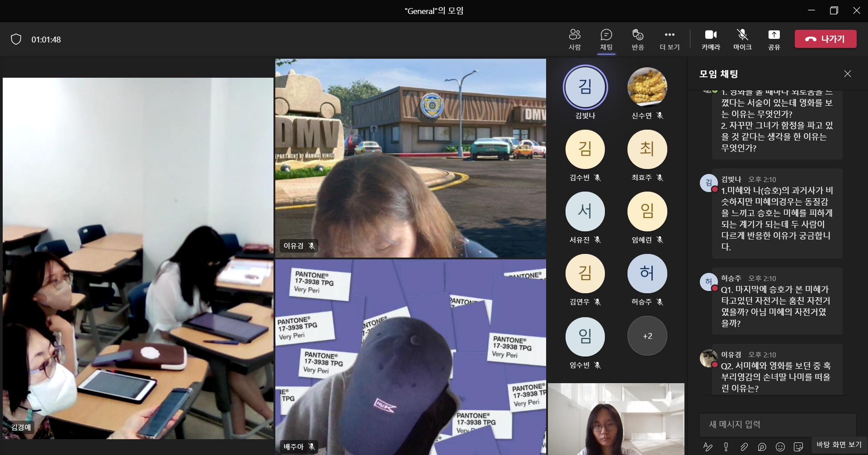Select participant 김빛나 avatar
The image size is (868, 455).
pyautogui.click(x=585, y=87)
